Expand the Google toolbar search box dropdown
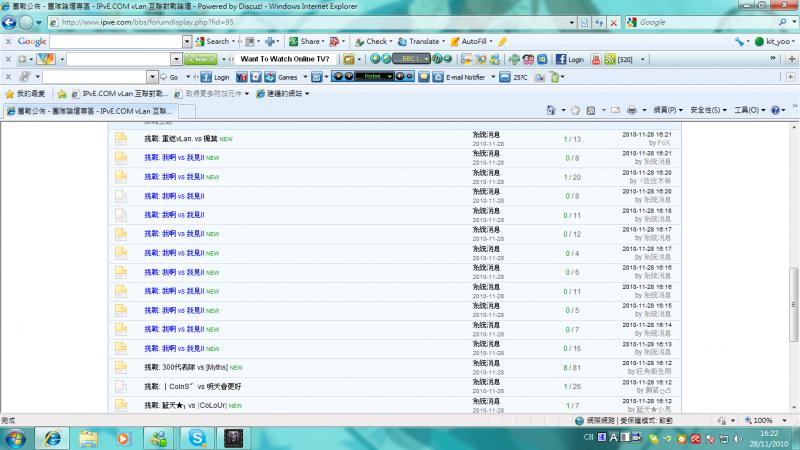Viewport: 800px width, 450px height. point(187,42)
